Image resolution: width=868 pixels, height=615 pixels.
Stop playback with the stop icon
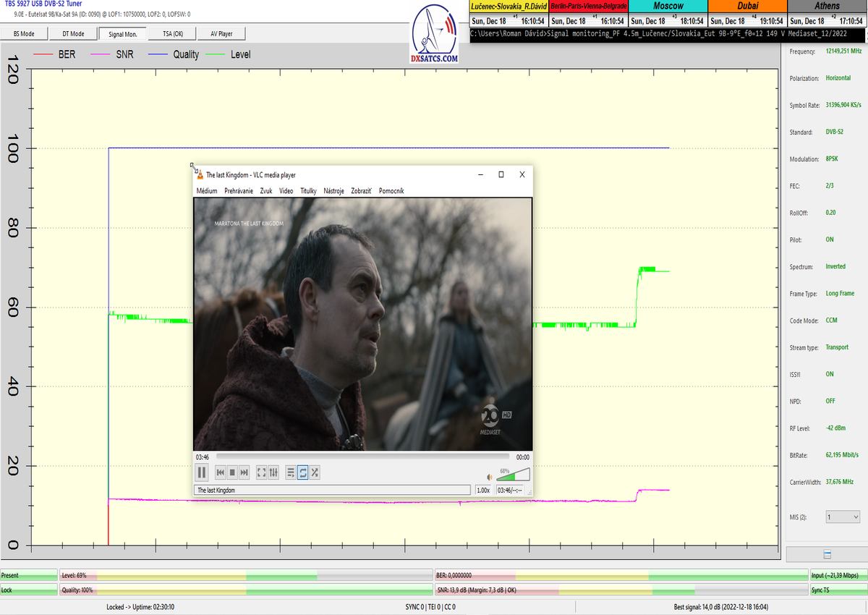pos(232,472)
